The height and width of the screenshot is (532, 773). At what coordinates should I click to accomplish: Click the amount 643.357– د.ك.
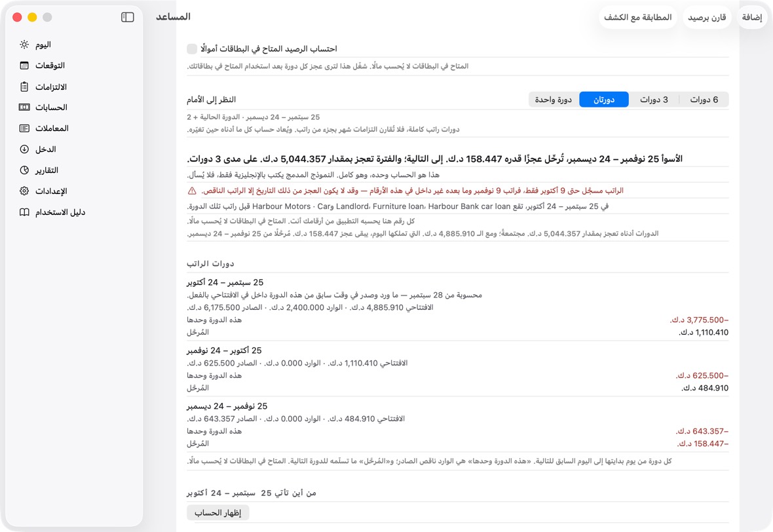point(702,431)
